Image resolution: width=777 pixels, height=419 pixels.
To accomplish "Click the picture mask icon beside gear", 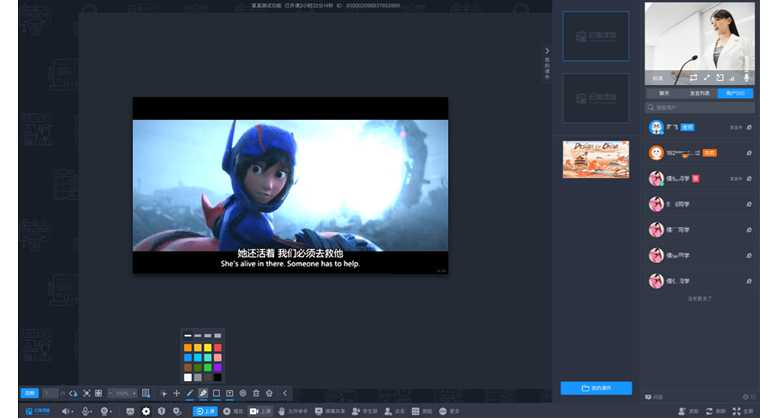I will (x=130, y=411).
